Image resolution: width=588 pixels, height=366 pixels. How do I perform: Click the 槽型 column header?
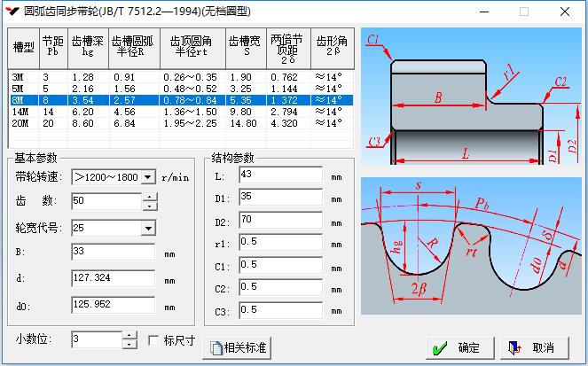[23, 47]
